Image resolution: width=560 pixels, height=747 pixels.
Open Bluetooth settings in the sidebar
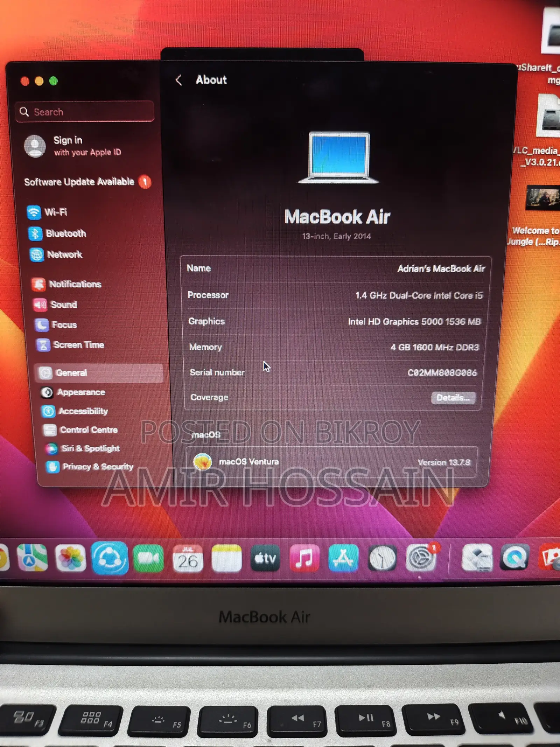tap(57, 233)
